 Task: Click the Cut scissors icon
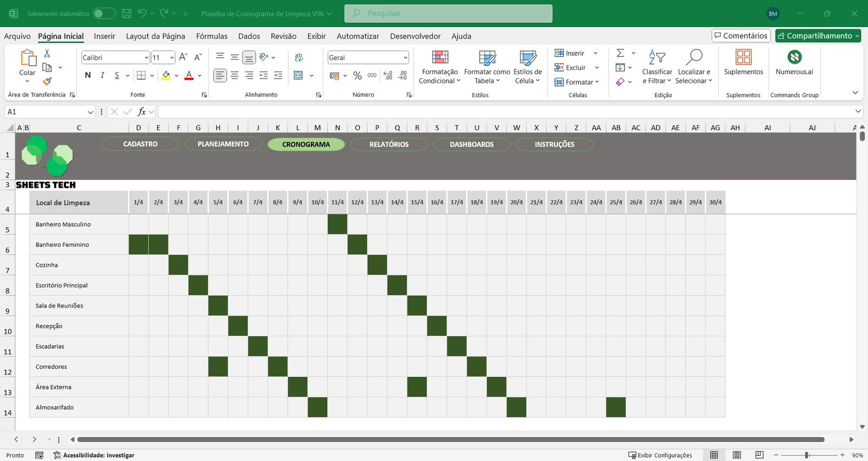[47, 53]
